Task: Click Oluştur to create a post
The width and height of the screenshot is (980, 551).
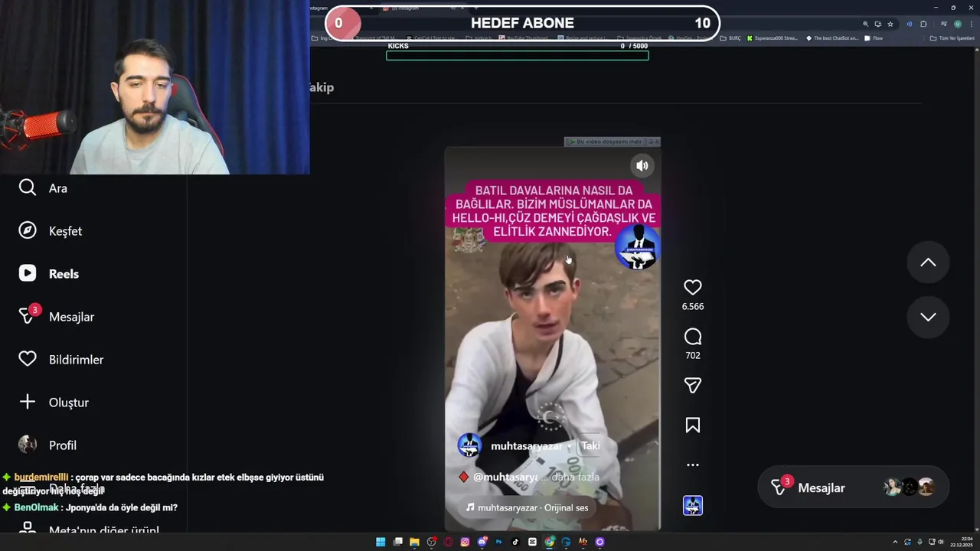Action: click(x=54, y=403)
